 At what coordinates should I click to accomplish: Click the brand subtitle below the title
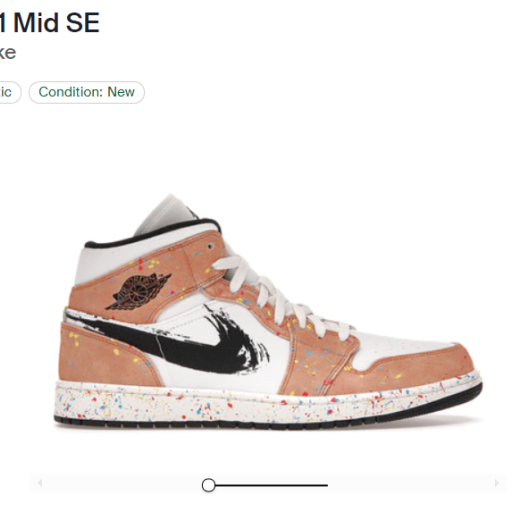point(8,53)
